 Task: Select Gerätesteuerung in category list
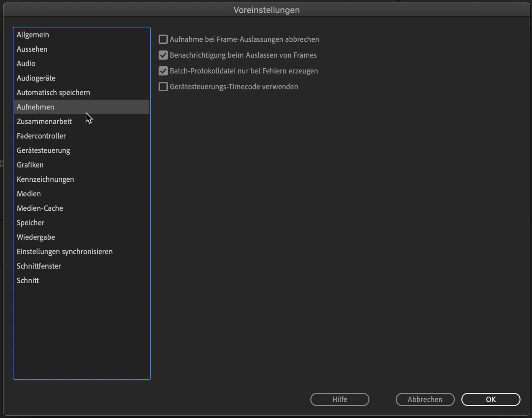click(x=43, y=151)
